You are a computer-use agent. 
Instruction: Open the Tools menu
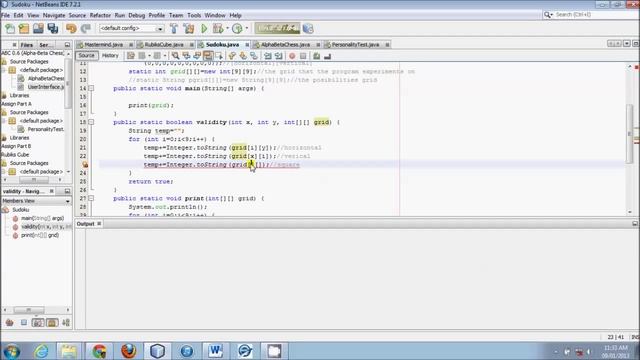194,15
